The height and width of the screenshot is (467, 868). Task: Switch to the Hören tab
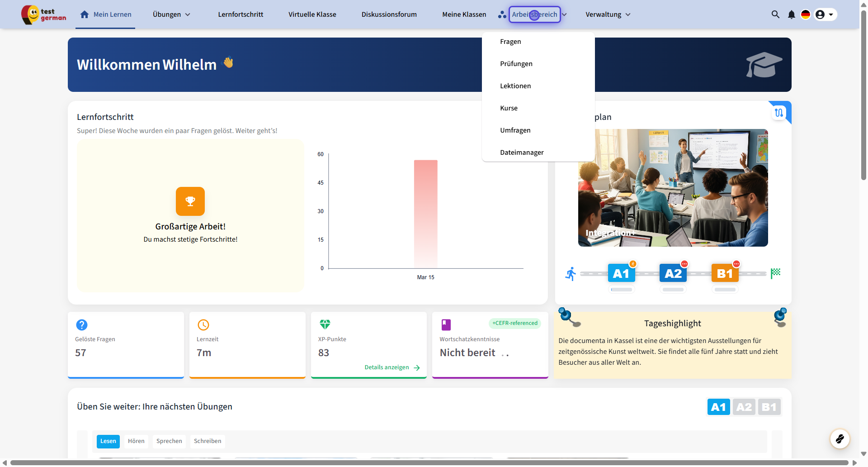point(136,441)
